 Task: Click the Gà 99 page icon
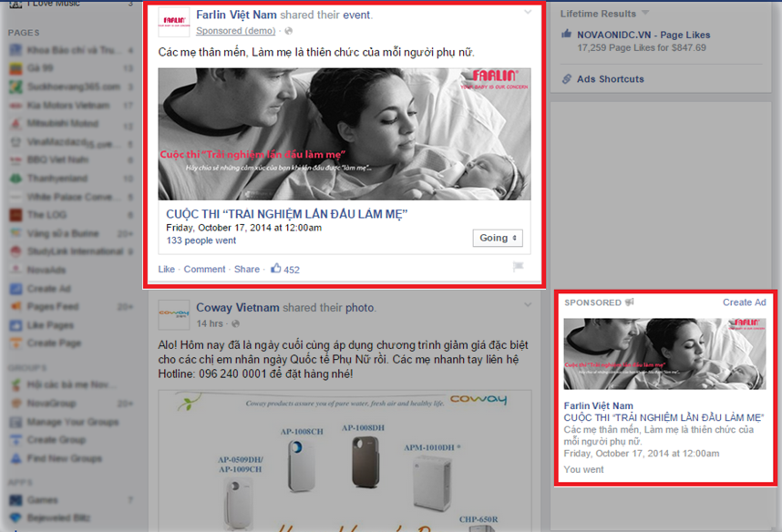[x=16, y=68]
